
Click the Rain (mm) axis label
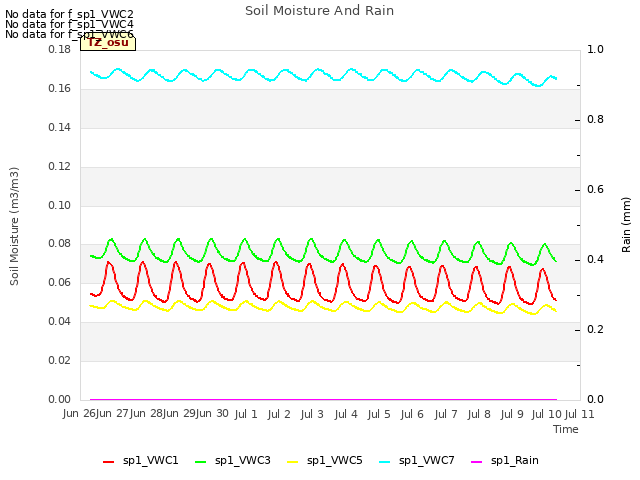click(x=626, y=225)
